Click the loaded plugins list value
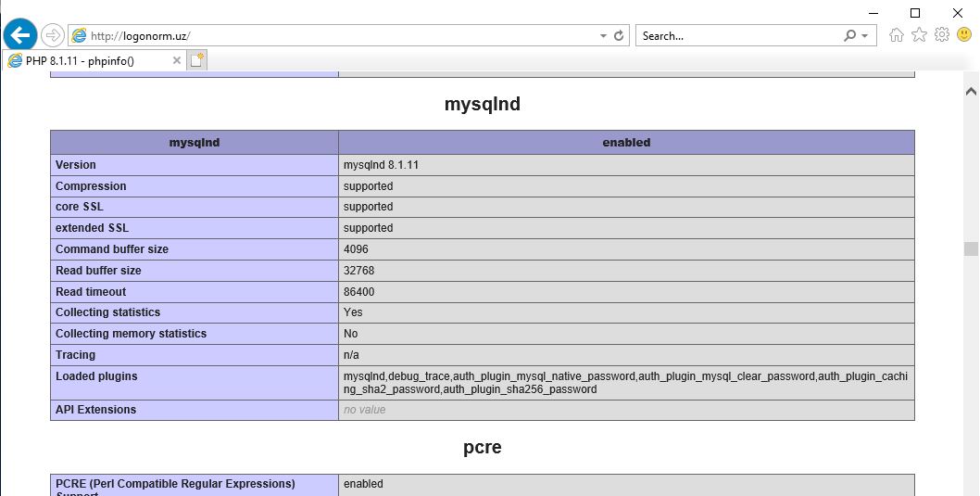The height and width of the screenshot is (496, 980). 625,383
